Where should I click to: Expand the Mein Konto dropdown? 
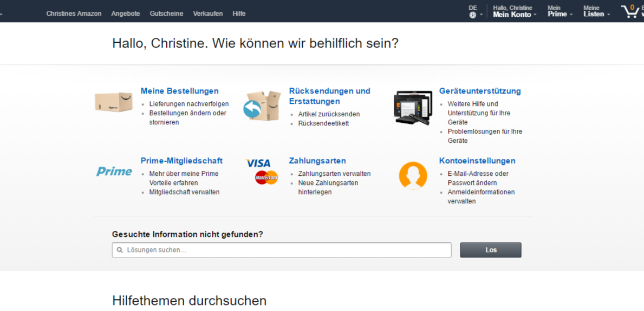(514, 15)
